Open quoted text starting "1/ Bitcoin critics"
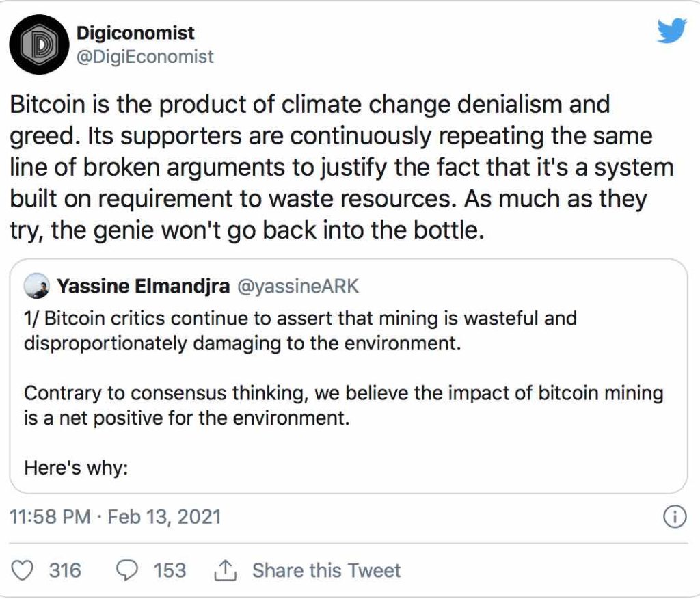 point(300,330)
